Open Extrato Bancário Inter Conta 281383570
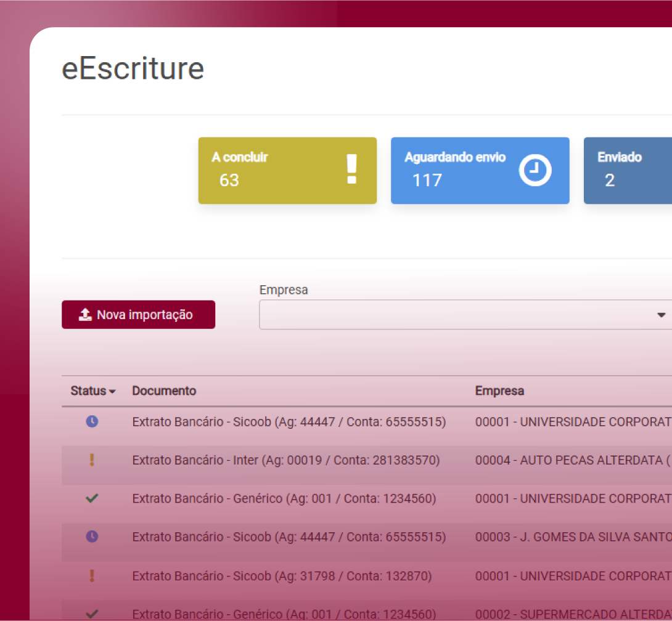Viewport: 672px width, 621px height. coord(285,460)
